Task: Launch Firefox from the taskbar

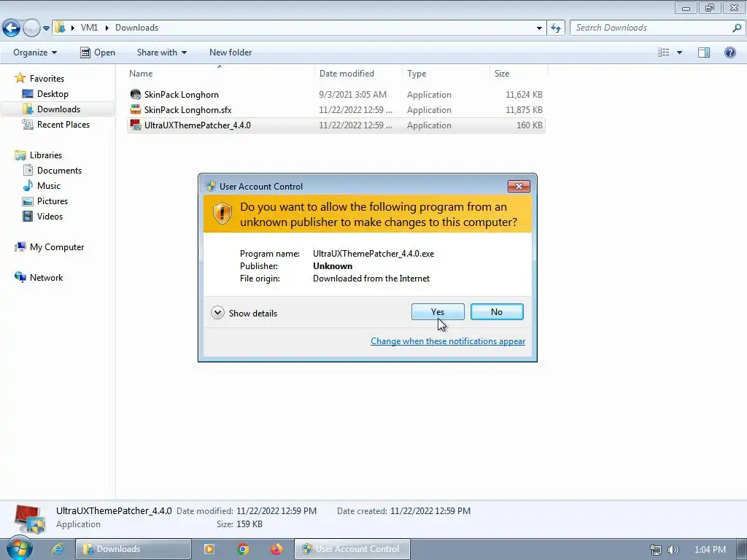Action: click(x=276, y=549)
